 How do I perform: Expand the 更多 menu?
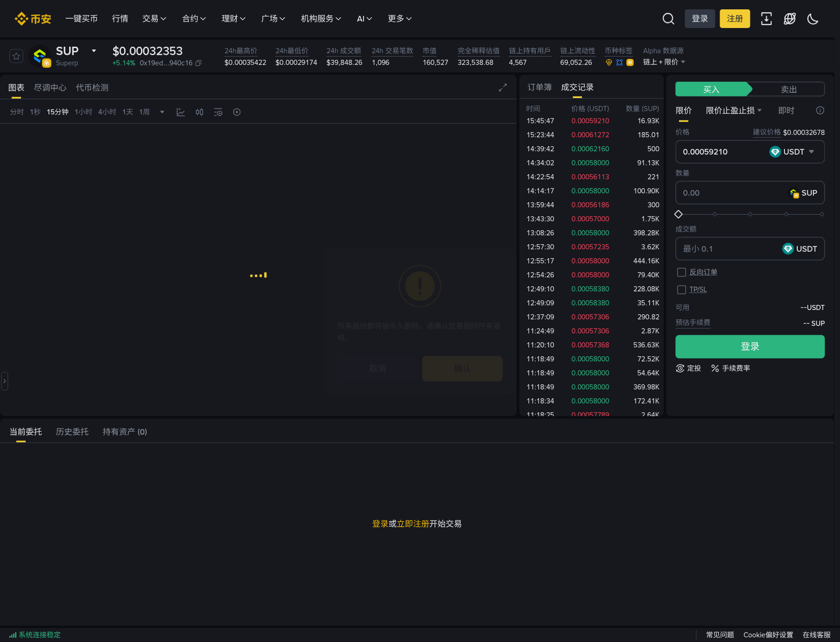pyautogui.click(x=399, y=19)
